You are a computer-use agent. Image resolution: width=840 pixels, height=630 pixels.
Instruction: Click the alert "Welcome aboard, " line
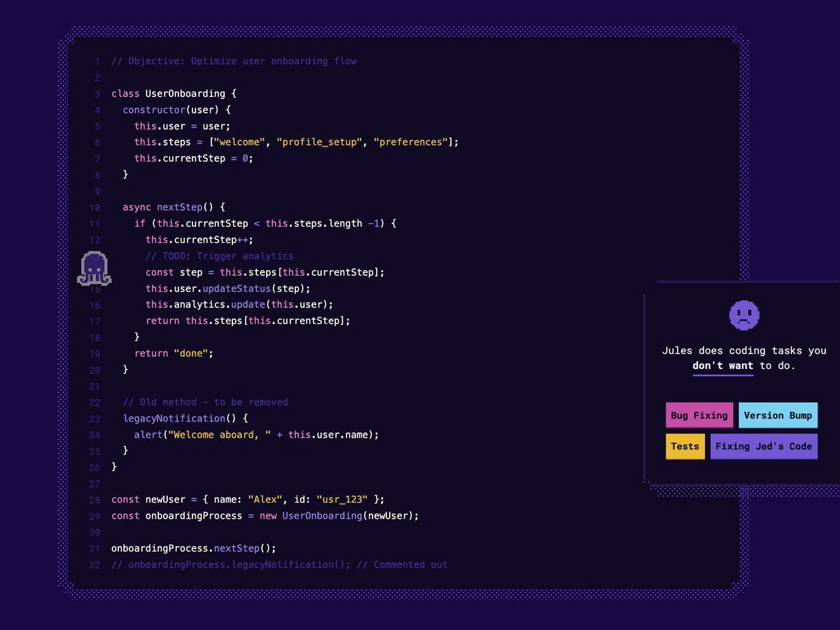point(256,435)
